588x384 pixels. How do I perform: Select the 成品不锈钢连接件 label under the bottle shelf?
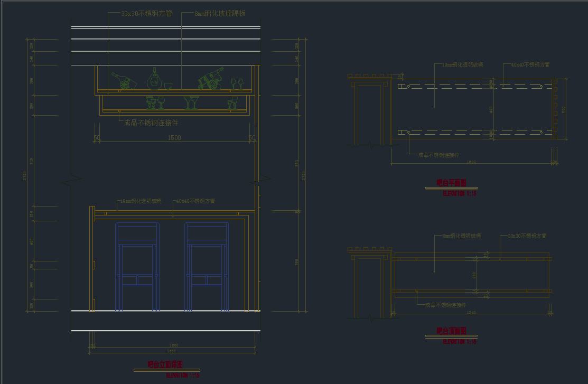click(151, 123)
